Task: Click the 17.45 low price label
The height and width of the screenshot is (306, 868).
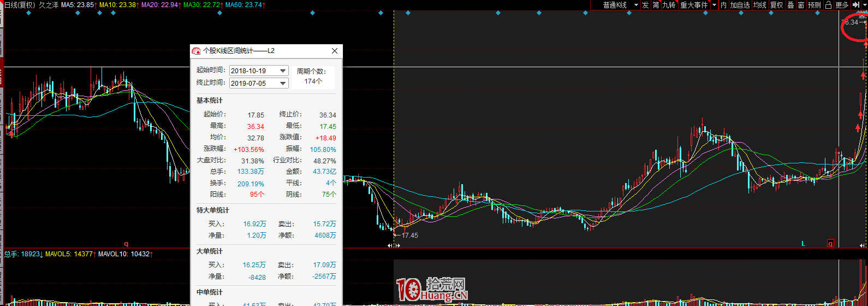Action: tap(409, 236)
